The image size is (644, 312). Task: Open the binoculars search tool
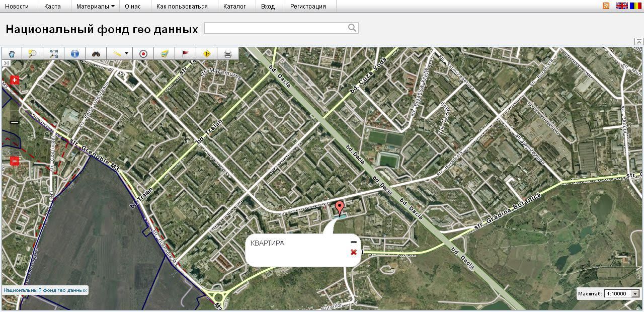point(96,53)
